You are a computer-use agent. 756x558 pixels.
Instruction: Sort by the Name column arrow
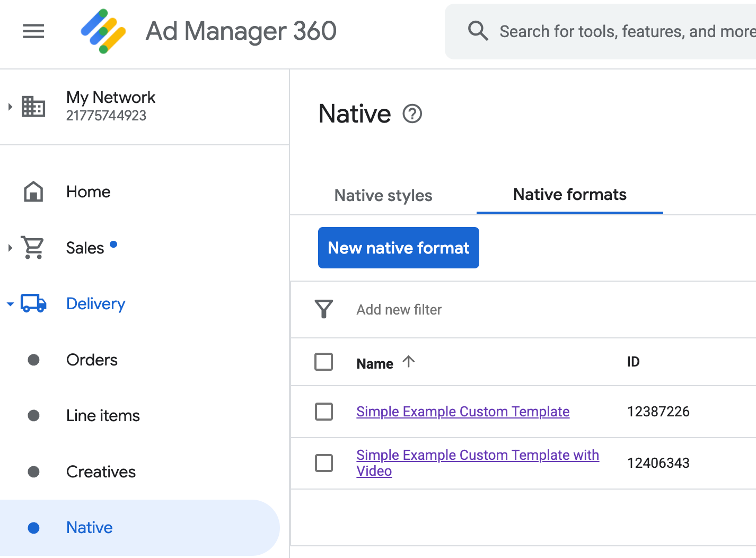tap(408, 362)
